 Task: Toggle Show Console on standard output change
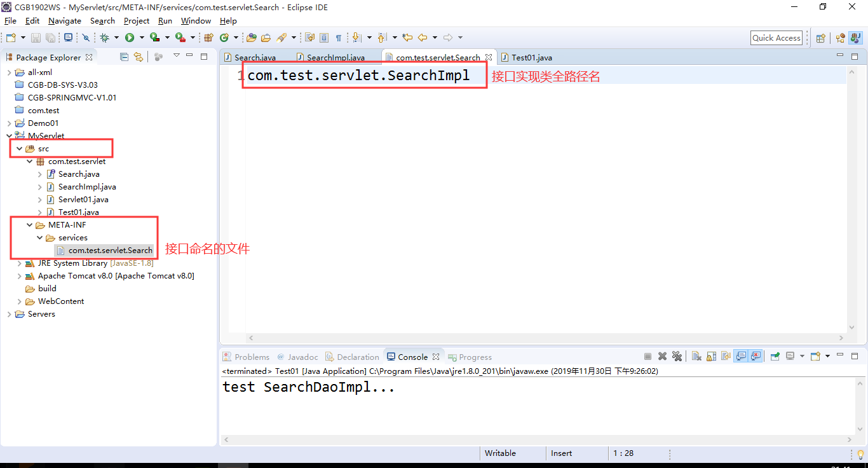[x=741, y=357]
